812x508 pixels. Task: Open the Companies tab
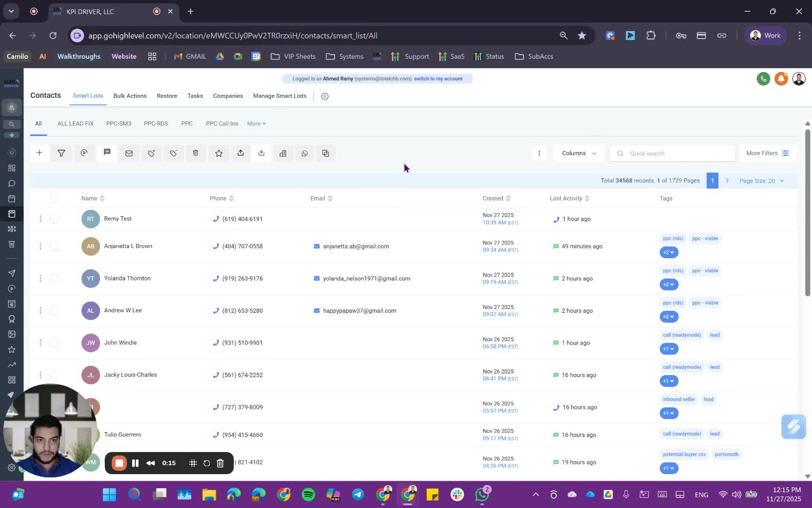[x=228, y=96]
